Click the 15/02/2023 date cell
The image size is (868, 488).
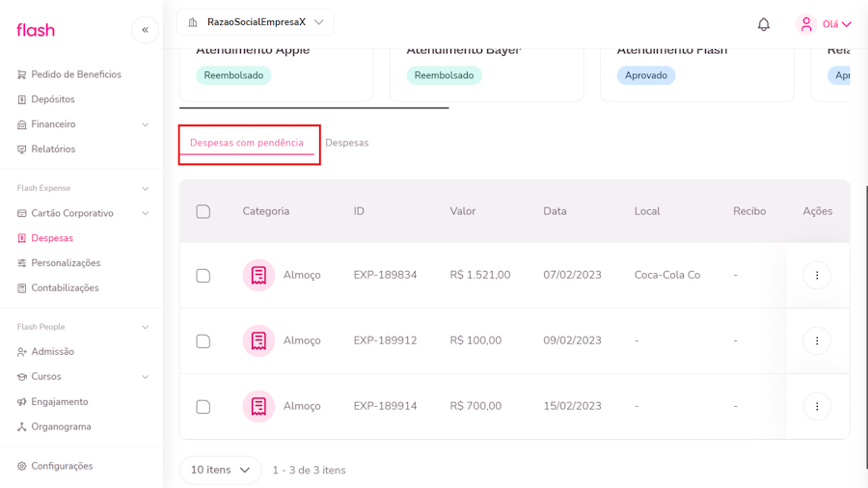click(x=572, y=406)
